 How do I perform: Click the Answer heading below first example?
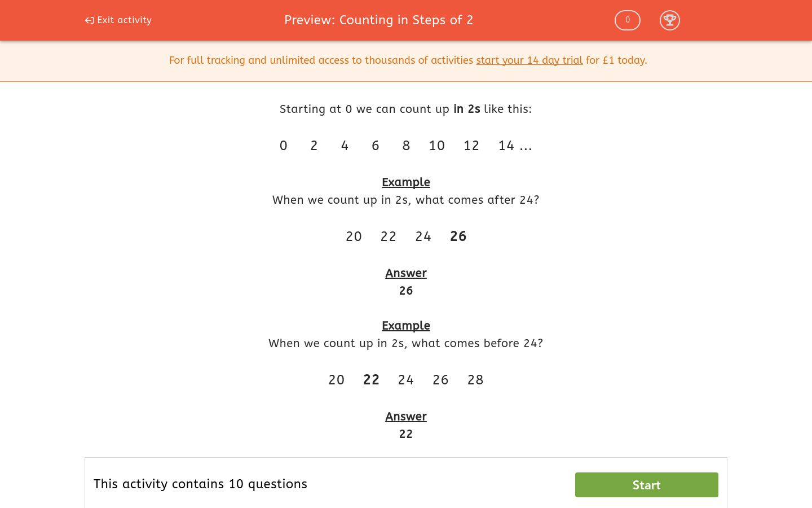pos(406,273)
